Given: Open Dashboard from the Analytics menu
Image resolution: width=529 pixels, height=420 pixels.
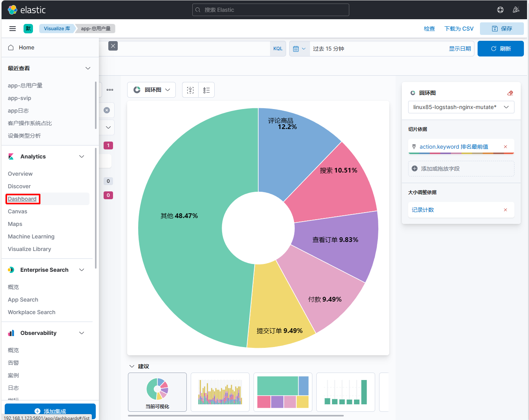Looking at the screenshot, I should pyautogui.click(x=22, y=199).
